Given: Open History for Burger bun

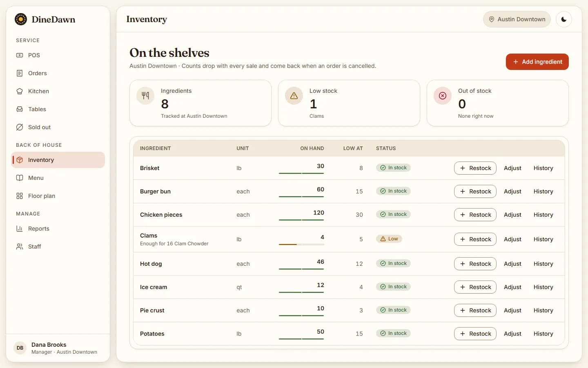Looking at the screenshot, I should click(543, 191).
